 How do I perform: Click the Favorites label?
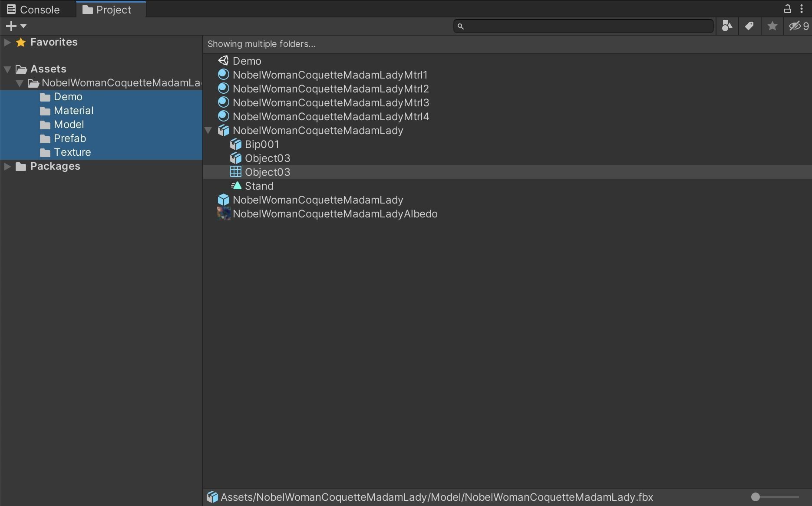pyautogui.click(x=54, y=42)
